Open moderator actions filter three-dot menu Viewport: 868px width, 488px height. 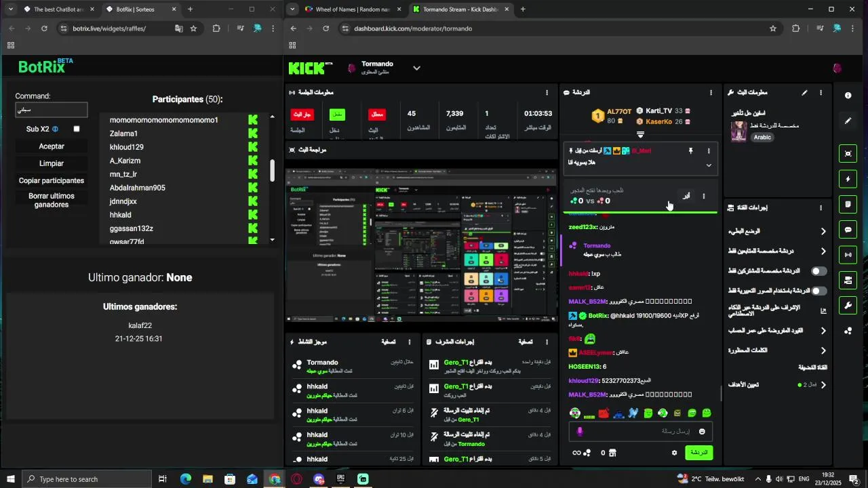[547, 342]
